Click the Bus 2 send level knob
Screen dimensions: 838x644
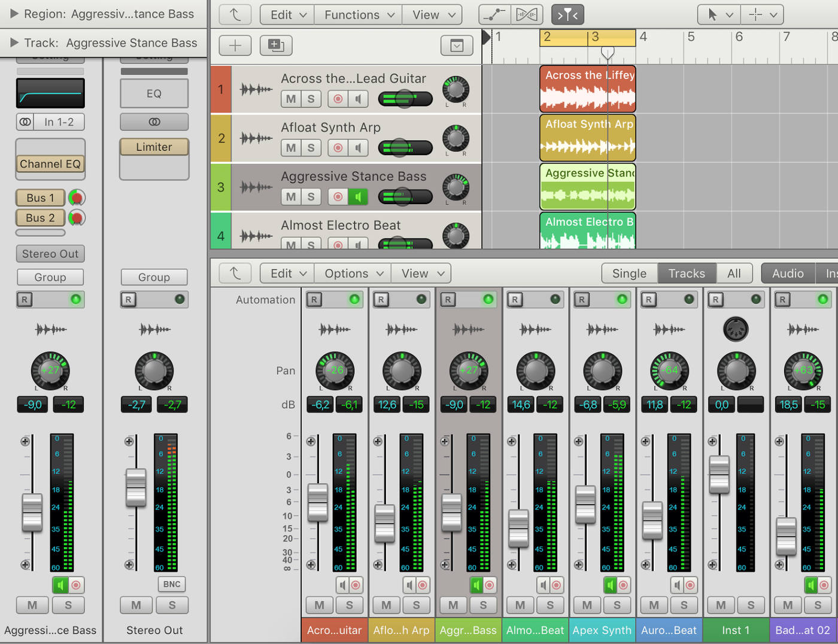click(77, 218)
